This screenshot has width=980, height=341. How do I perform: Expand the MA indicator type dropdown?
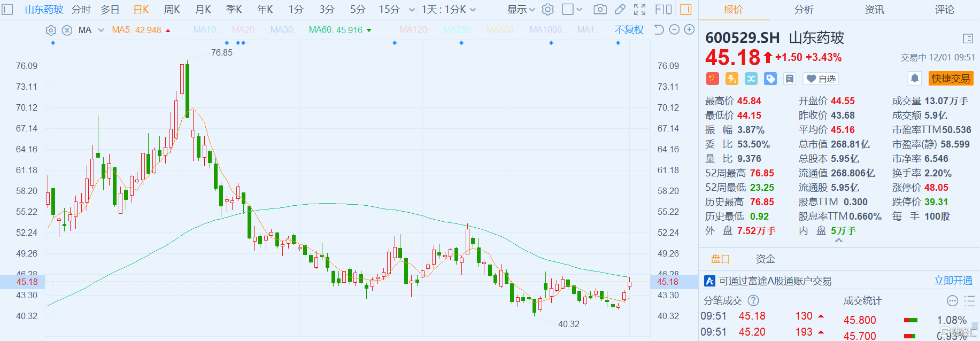(101, 30)
